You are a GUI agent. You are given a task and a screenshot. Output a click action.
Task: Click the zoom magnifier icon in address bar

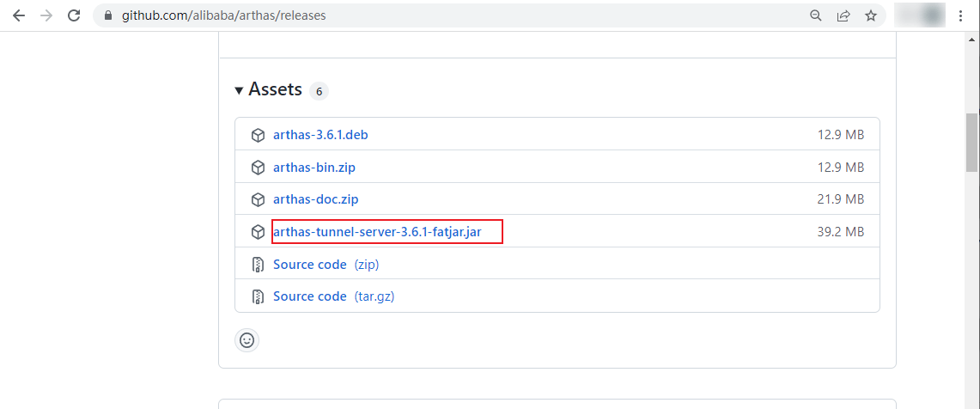pyautogui.click(x=816, y=15)
